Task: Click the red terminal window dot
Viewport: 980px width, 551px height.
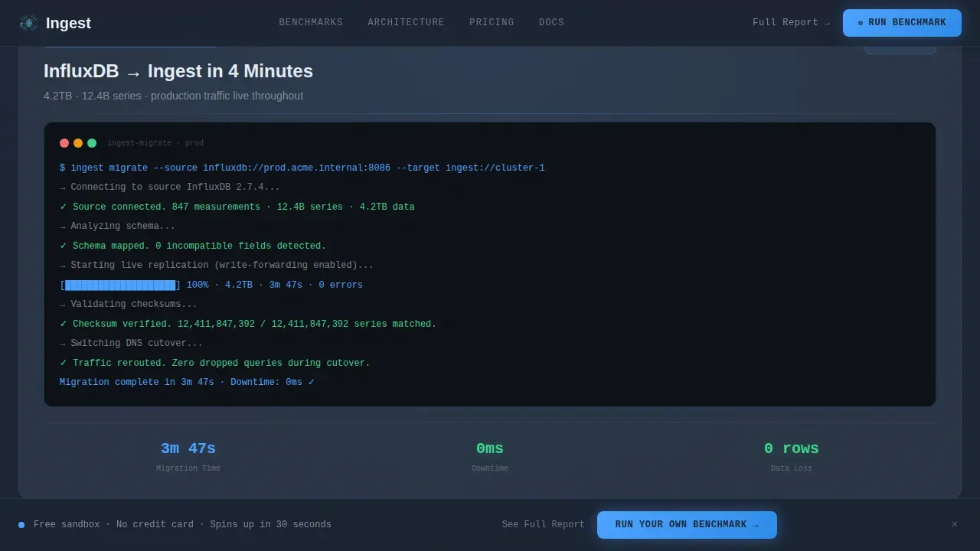Action: point(64,143)
